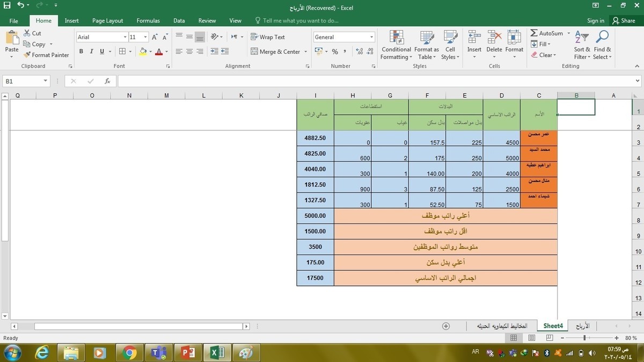
Task: Toggle italic formatting
Action: [92, 51]
